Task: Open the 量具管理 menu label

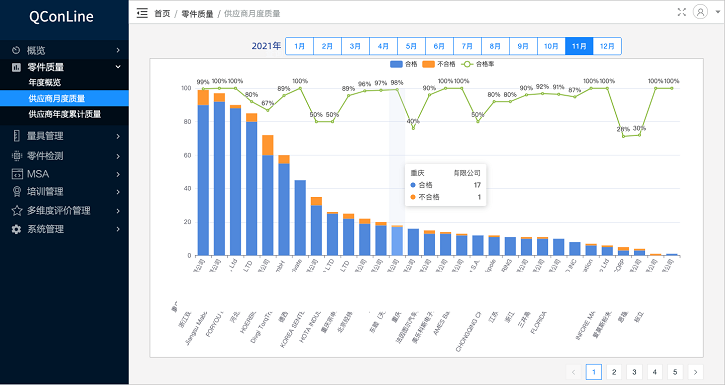Action: (45, 136)
